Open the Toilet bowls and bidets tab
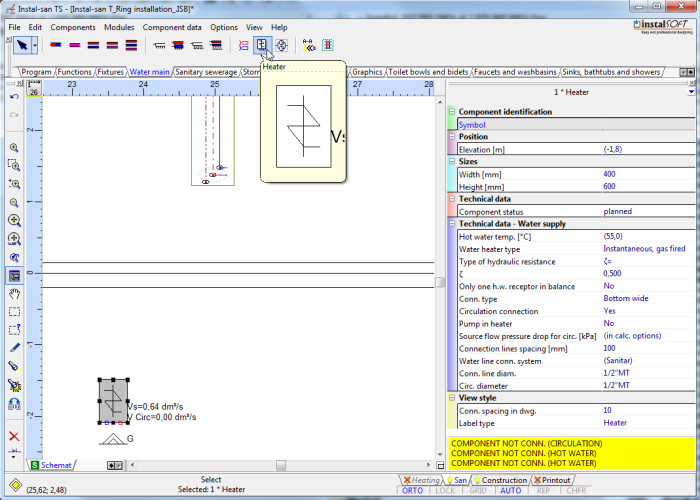700x500 pixels. (428, 72)
